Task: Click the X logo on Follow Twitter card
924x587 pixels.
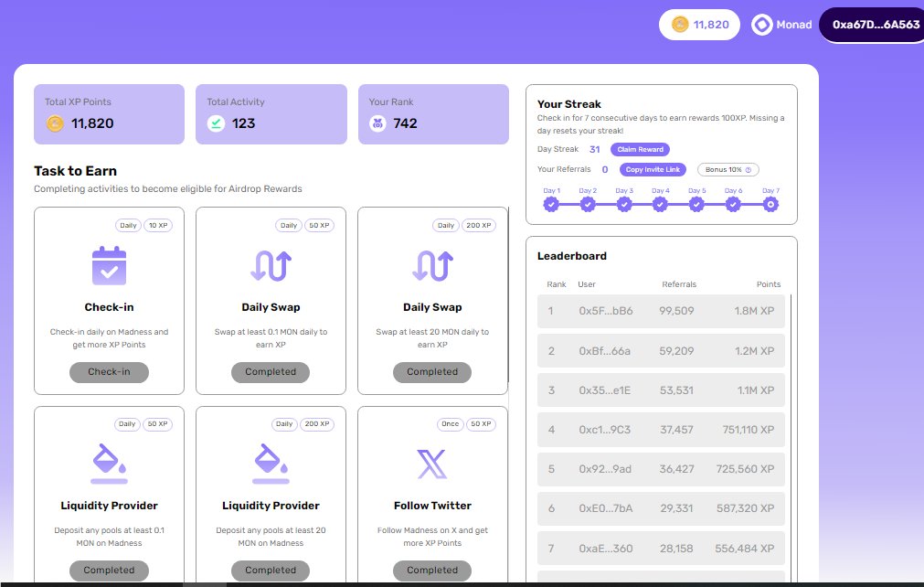Action: point(432,464)
